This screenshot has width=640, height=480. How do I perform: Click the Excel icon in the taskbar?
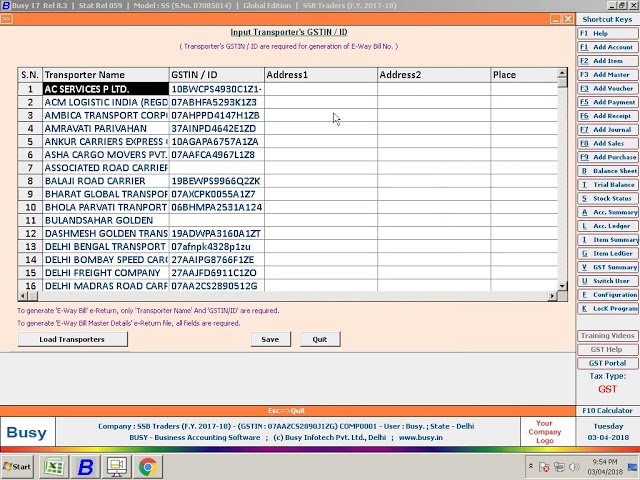(x=53, y=466)
